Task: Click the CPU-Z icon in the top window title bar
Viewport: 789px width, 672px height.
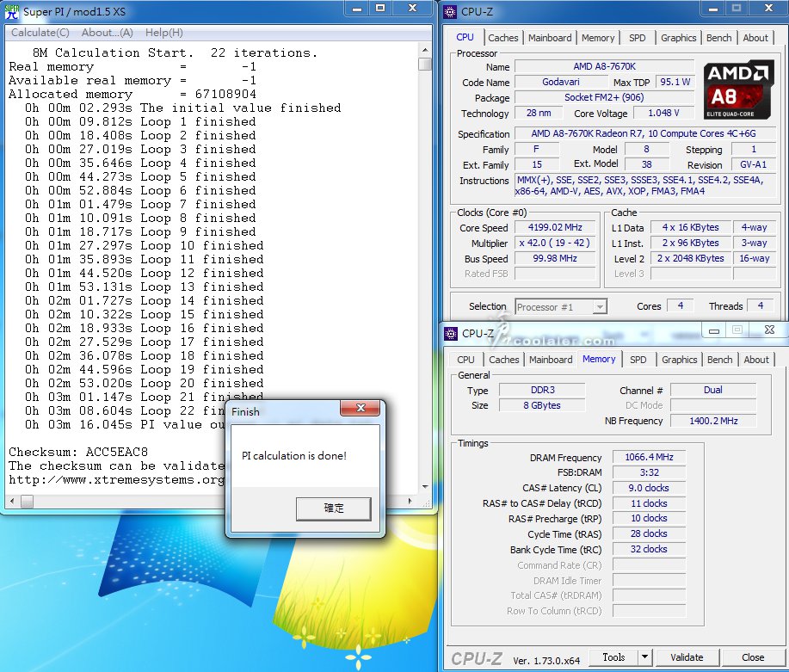Action: coord(450,11)
